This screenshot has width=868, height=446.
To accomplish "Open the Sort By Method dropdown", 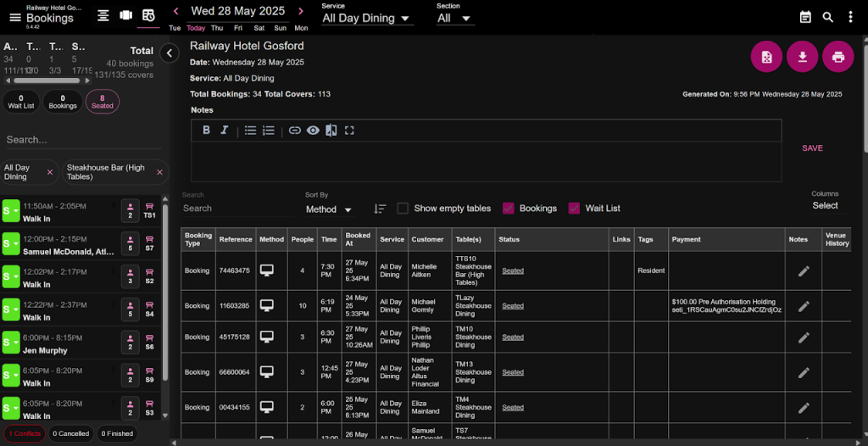I will (329, 209).
